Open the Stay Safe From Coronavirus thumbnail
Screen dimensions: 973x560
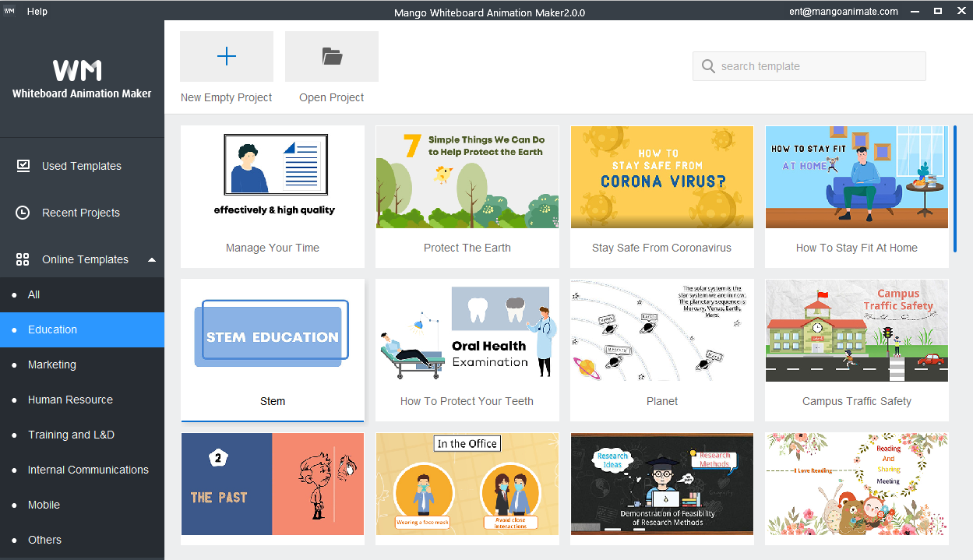coord(662,177)
